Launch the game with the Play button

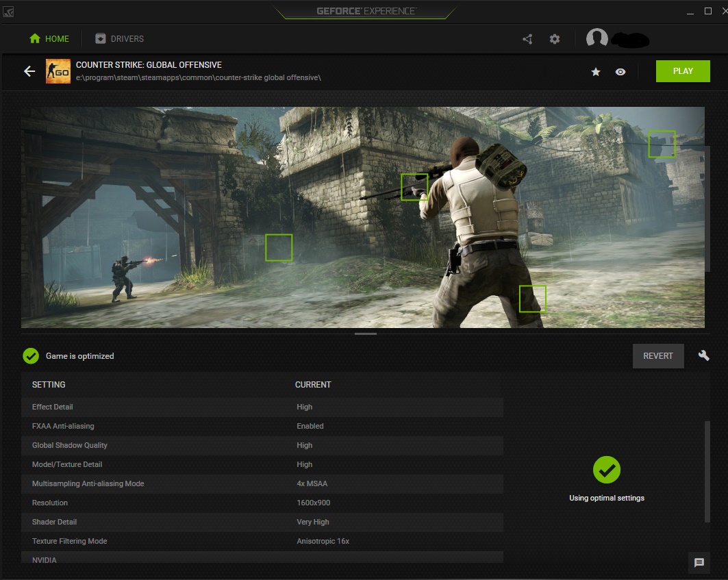pos(683,71)
